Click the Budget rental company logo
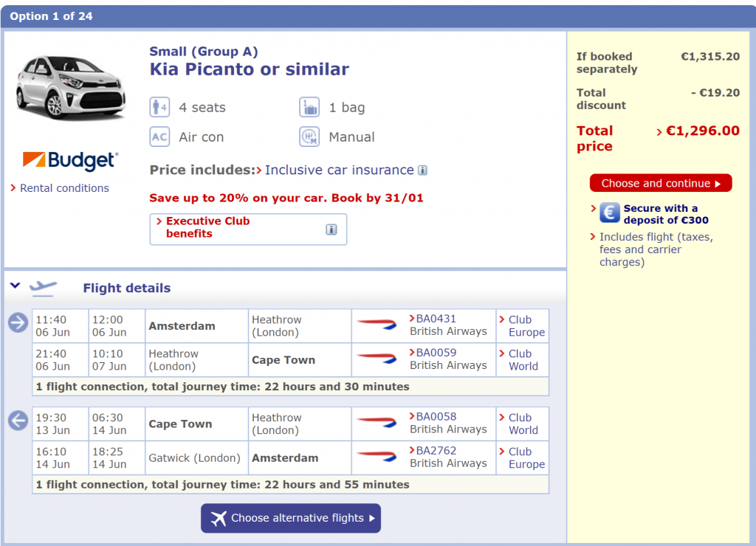Image resolution: width=756 pixels, height=546 pixels. pos(70,160)
